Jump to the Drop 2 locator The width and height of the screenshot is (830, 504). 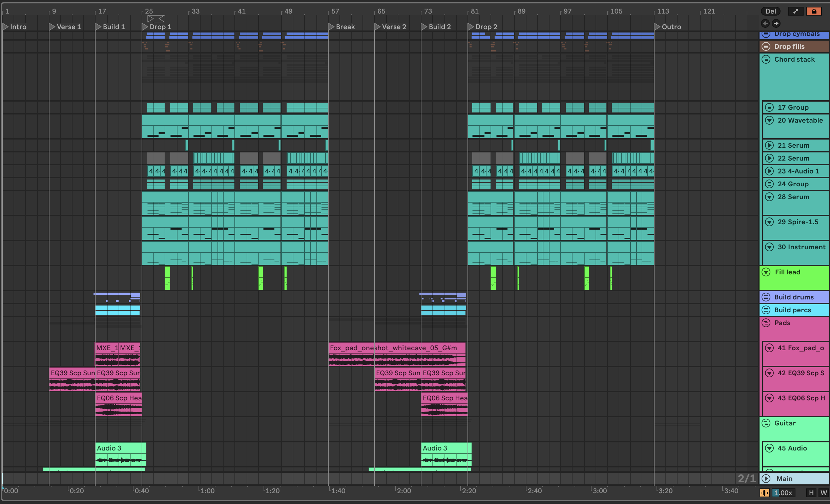pyautogui.click(x=471, y=27)
